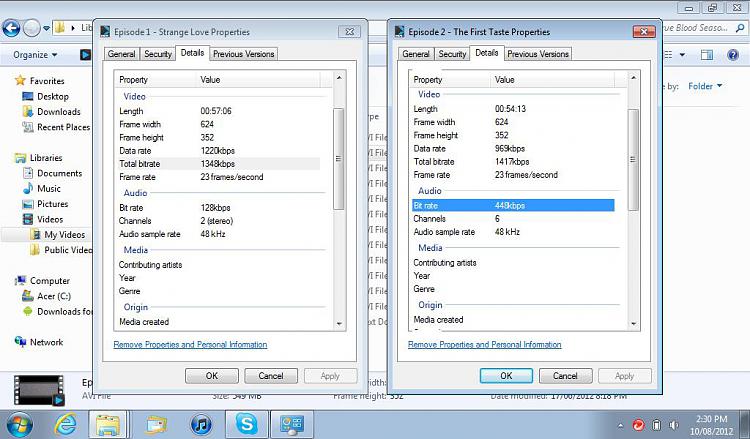
Task: Click Value column header in Episode 2 dialog
Action: [x=552, y=80]
